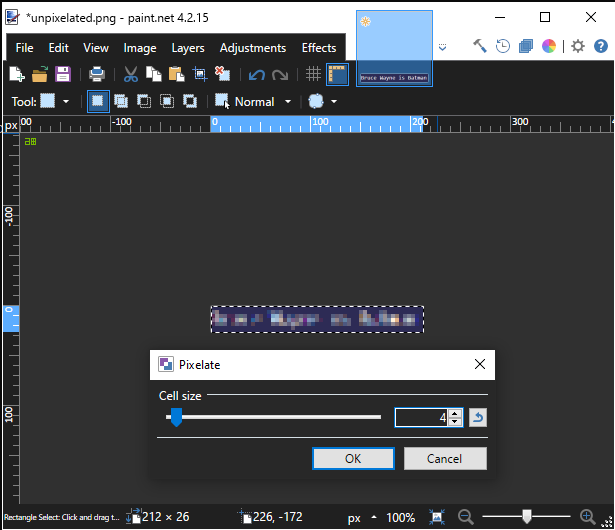Create a new image with the New icon
This screenshot has width=615, height=530.
(17, 74)
